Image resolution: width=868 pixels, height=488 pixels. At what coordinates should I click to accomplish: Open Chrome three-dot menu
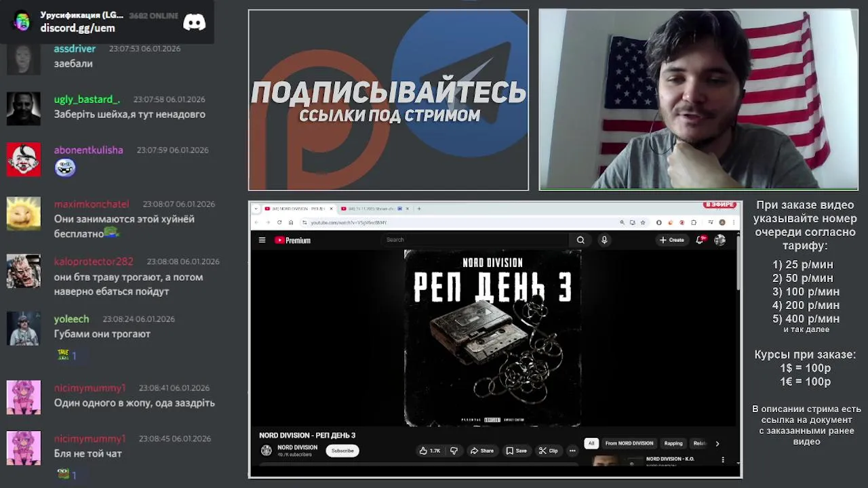pyautogui.click(x=733, y=222)
